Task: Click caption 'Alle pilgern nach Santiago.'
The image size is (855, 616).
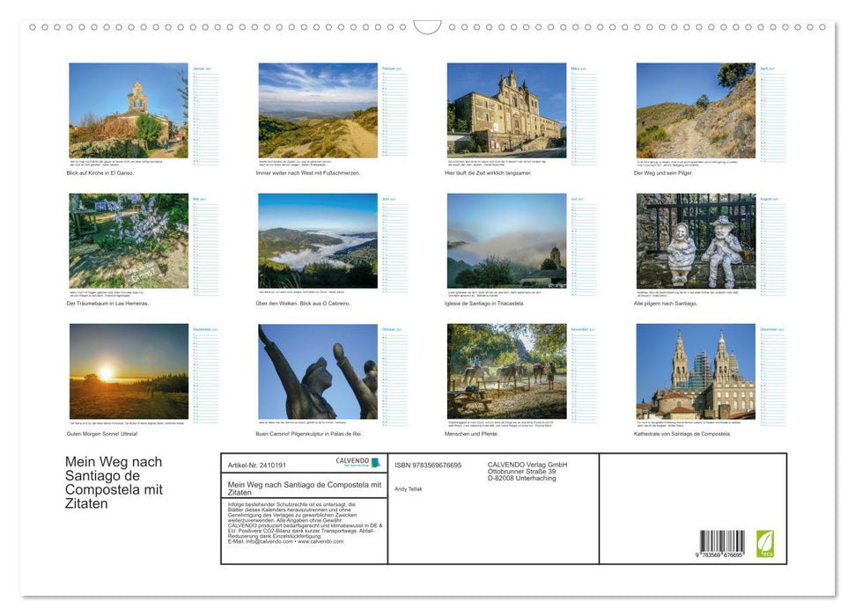Action: (665, 303)
